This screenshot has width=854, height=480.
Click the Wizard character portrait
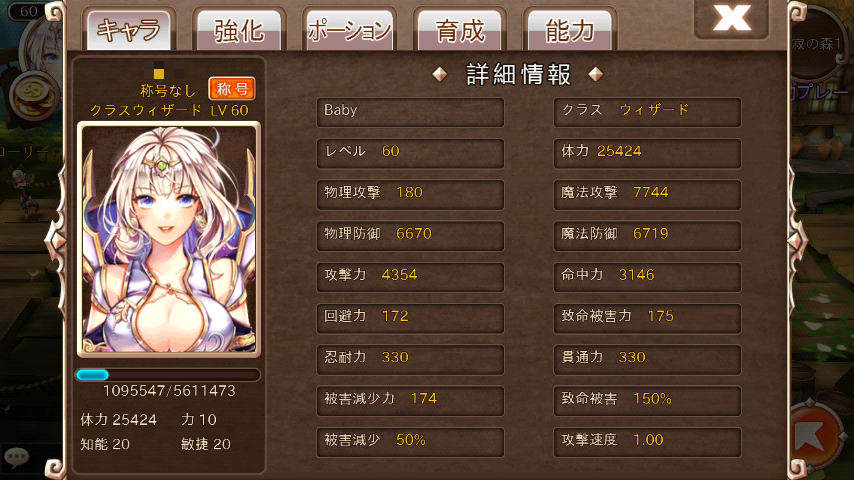pos(169,240)
